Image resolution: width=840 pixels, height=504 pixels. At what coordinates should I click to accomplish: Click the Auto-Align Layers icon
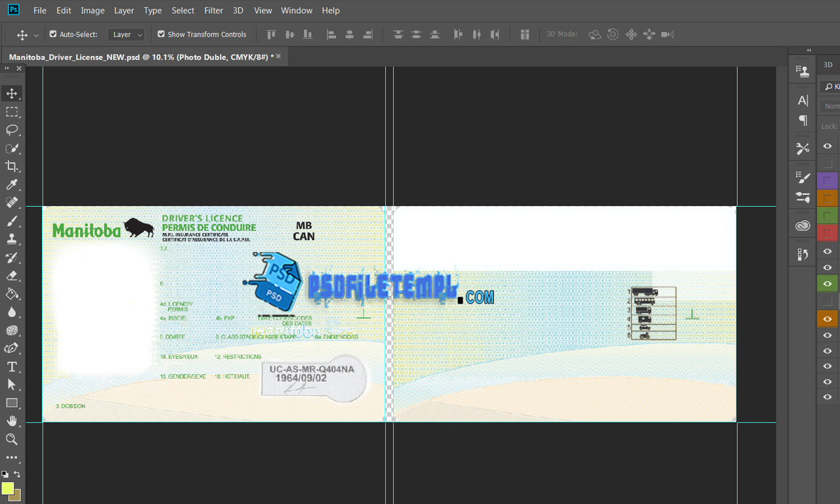(x=524, y=34)
